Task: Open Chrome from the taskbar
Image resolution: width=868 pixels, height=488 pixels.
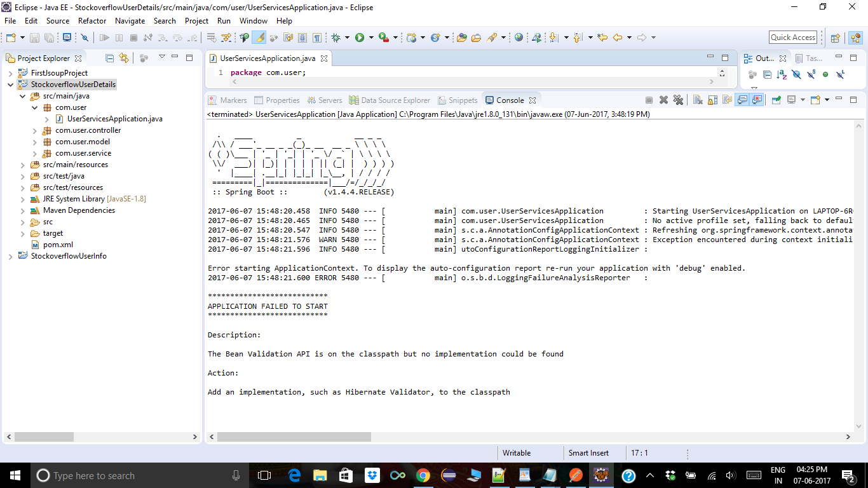Action: 423,475
